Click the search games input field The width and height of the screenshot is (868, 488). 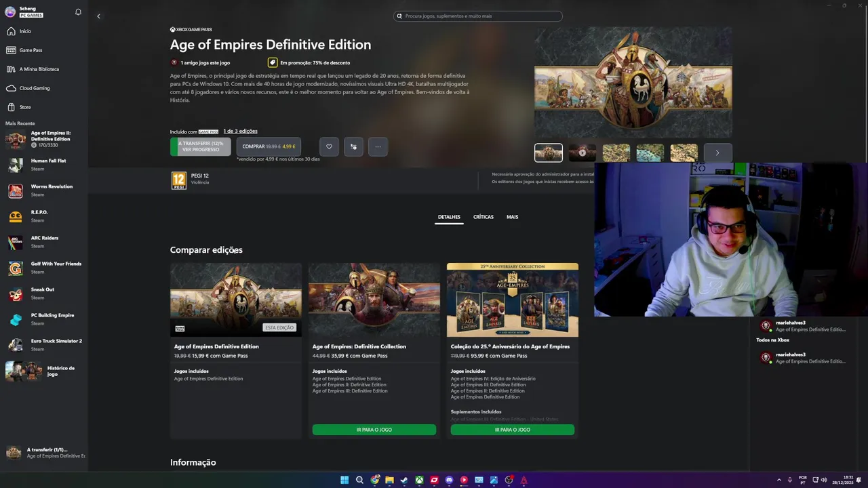pos(478,16)
